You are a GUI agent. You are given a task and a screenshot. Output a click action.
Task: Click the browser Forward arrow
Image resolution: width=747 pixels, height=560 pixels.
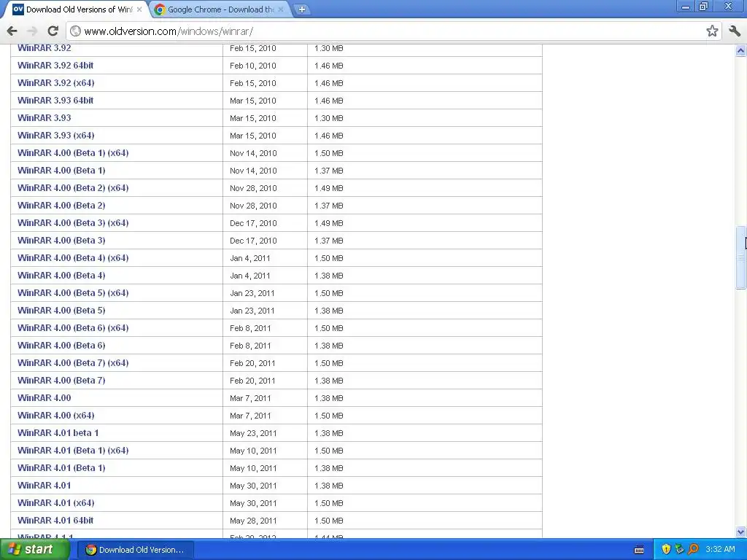click(32, 31)
